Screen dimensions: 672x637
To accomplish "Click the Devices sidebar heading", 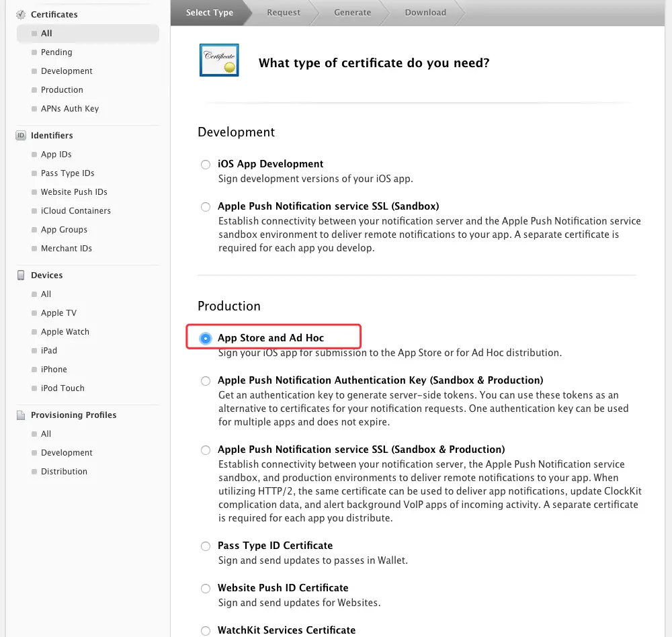I will [x=47, y=275].
